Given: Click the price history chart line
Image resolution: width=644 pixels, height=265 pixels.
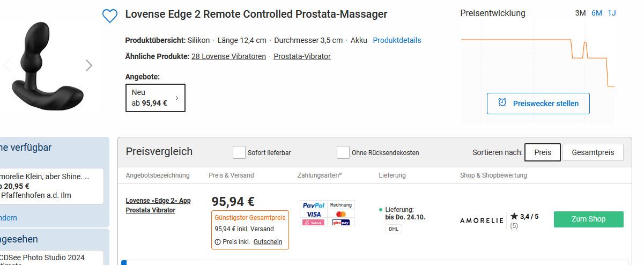Looking at the screenshot, I should pos(515,40).
